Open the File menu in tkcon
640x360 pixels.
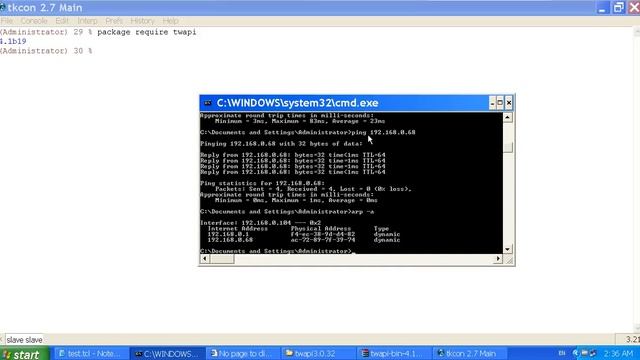7,21
